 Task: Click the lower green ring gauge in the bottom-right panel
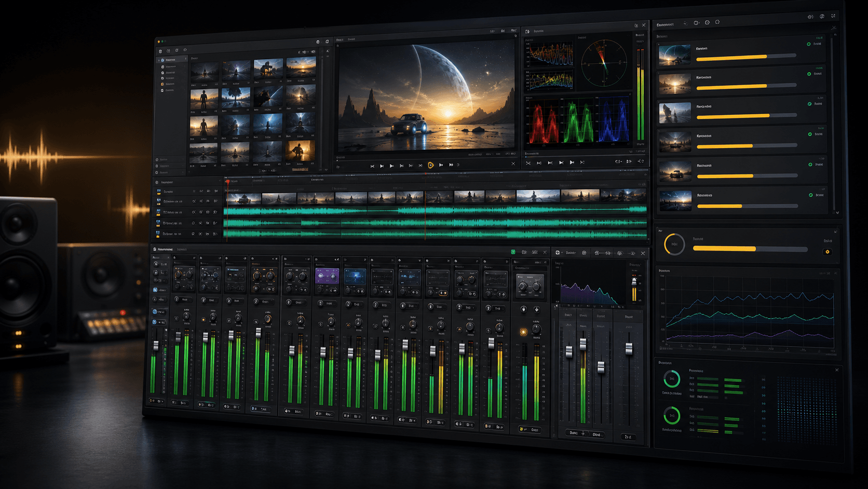672,416
